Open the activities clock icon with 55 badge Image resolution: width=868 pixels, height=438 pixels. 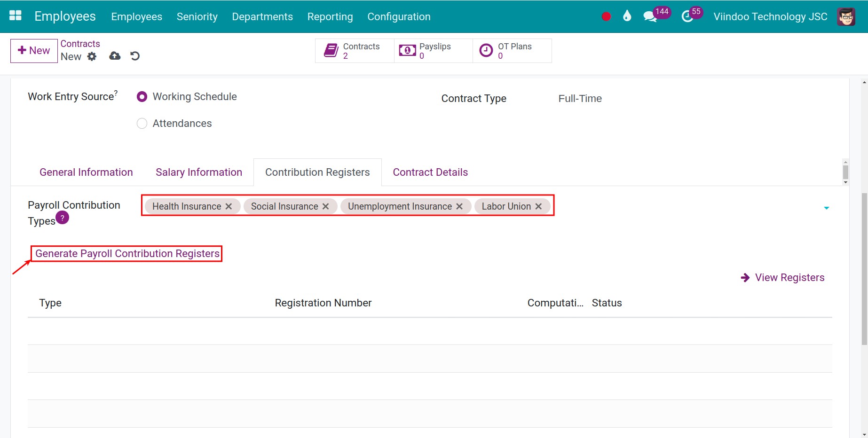coord(687,17)
